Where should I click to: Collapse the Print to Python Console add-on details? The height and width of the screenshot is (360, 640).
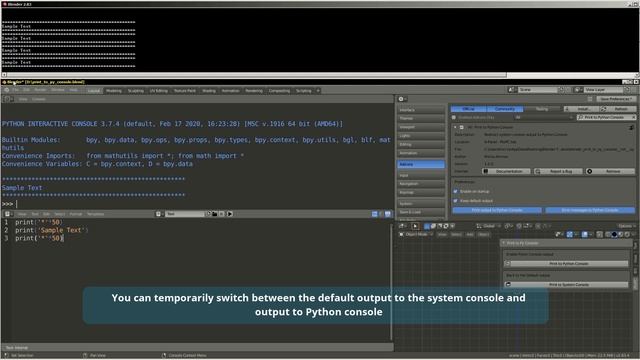pyautogui.click(x=455, y=127)
